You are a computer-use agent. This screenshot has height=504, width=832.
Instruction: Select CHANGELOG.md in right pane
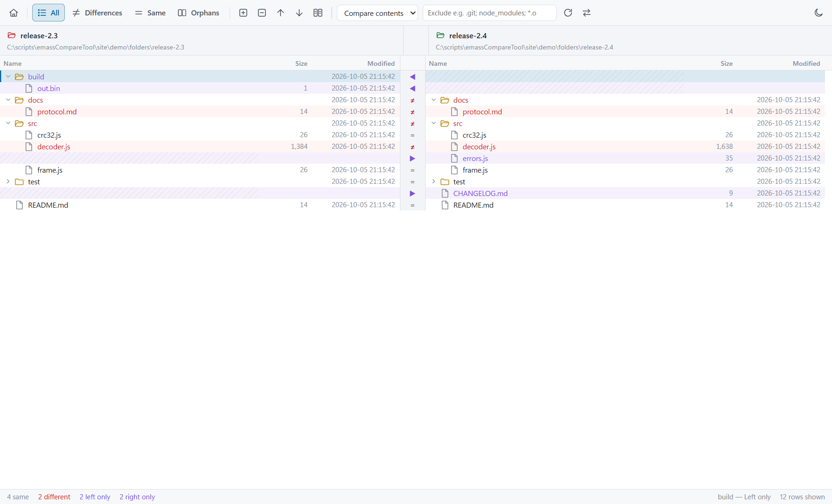coord(480,193)
